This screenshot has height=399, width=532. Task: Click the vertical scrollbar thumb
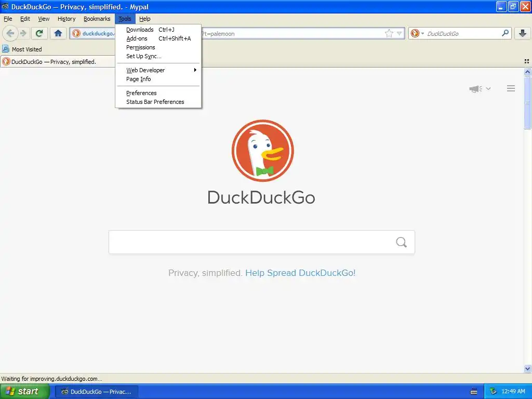(x=527, y=102)
